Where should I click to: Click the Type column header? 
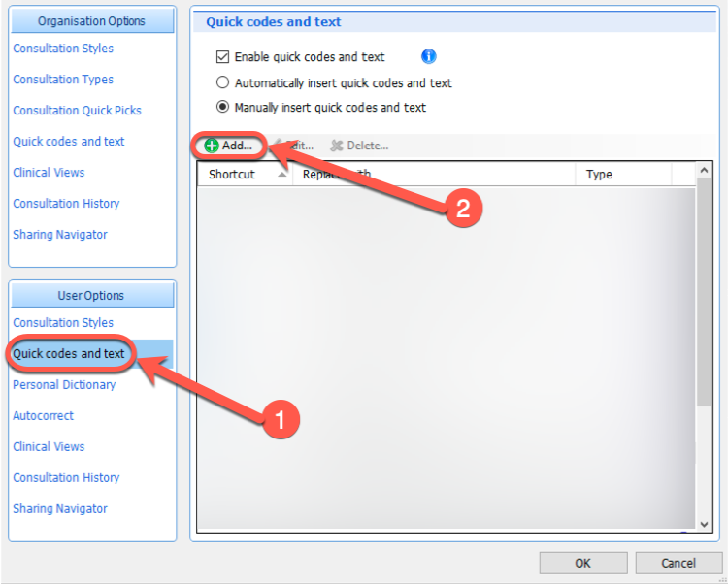point(623,175)
